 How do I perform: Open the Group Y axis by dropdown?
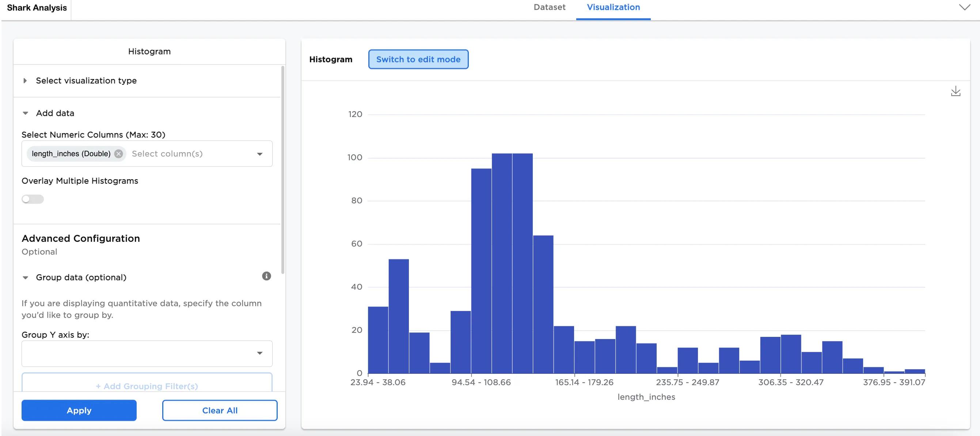(147, 353)
